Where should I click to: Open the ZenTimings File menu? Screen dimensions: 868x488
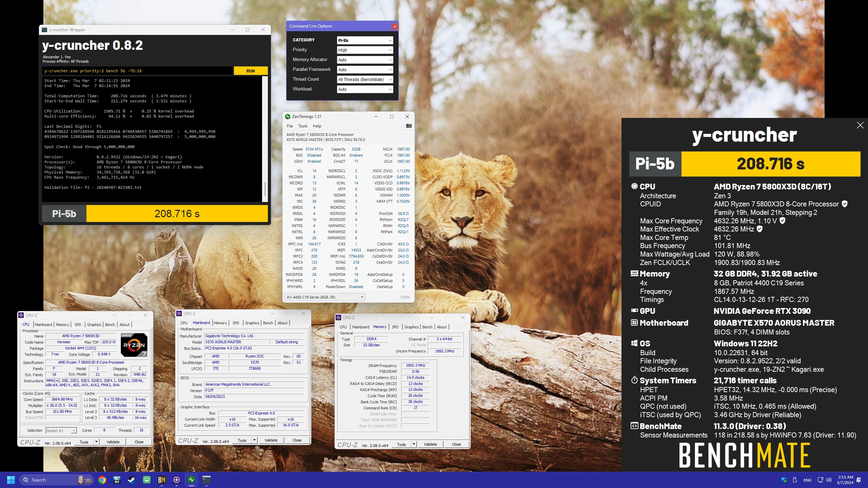(x=290, y=126)
